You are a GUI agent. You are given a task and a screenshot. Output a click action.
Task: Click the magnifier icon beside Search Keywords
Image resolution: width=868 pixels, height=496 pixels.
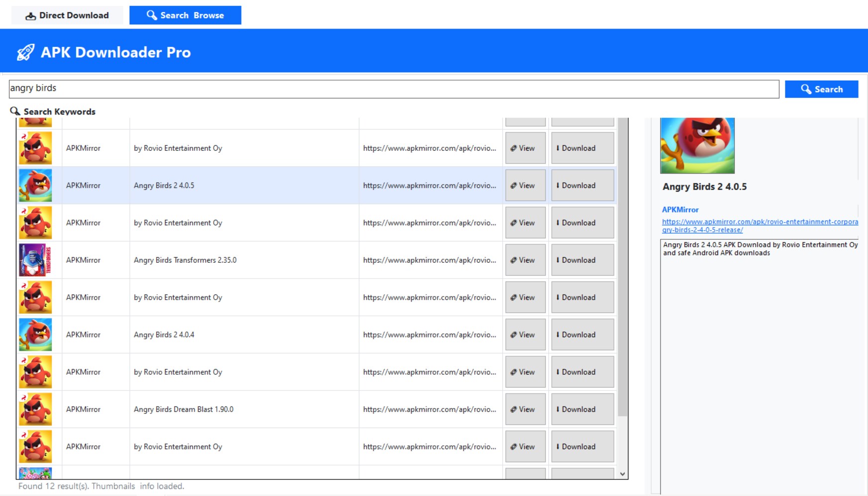(15, 111)
